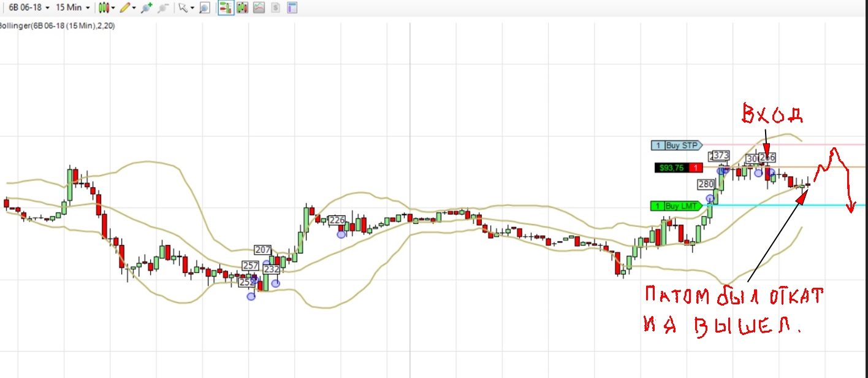Viewport: 868px width, 378px height.
Task: Click quantity 1 on Buy LMT flag
Action: [657, 206]
